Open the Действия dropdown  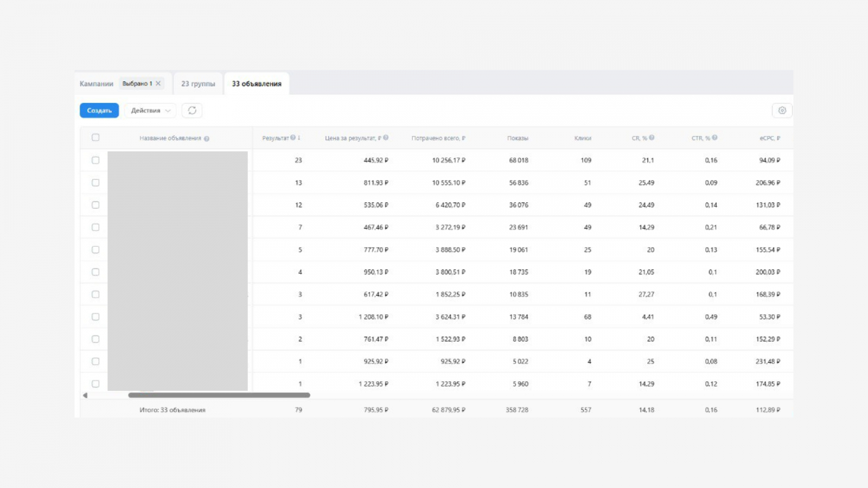150,111
